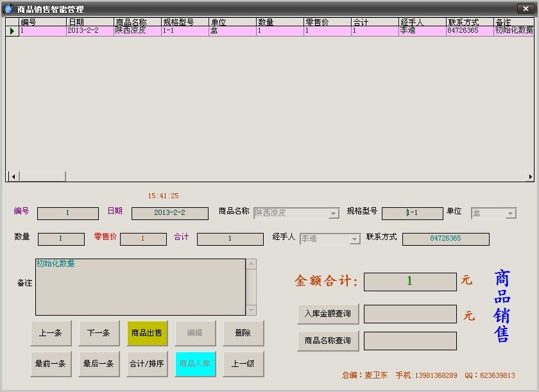Viewport: 539px width, 392px height.
Task: Open the 商品名称 dropdown arrow
Action: point(333,214)
